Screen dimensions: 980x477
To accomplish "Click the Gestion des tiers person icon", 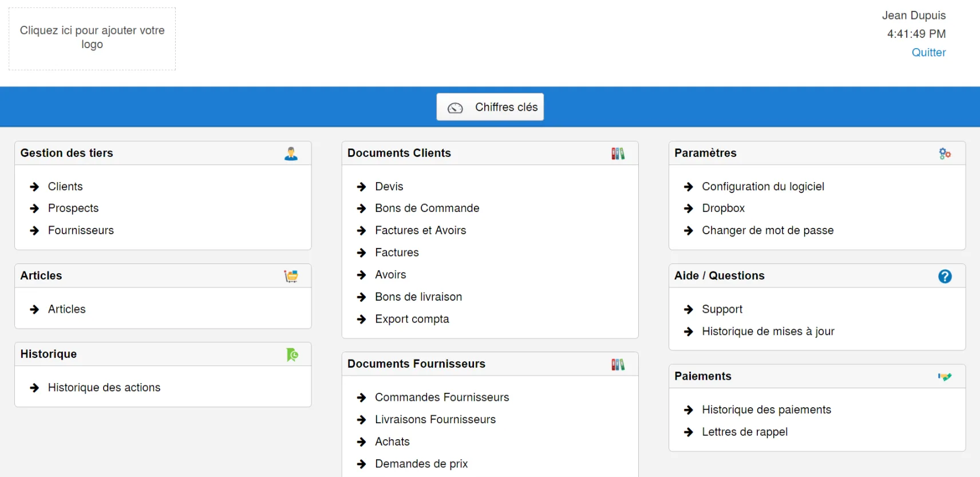I will pyautogui.click(x=291, y=153).
